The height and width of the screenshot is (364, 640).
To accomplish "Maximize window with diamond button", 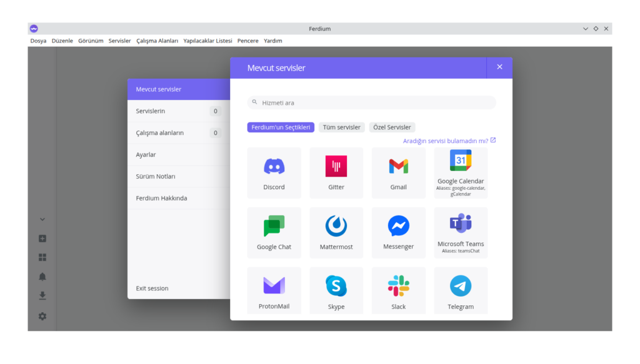I will pyautogui.click(x=596, y=29).
